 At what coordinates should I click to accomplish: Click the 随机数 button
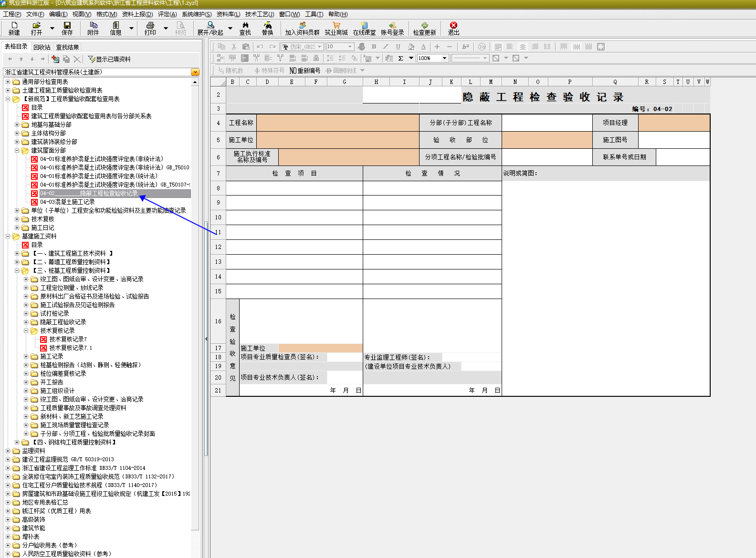231,71
